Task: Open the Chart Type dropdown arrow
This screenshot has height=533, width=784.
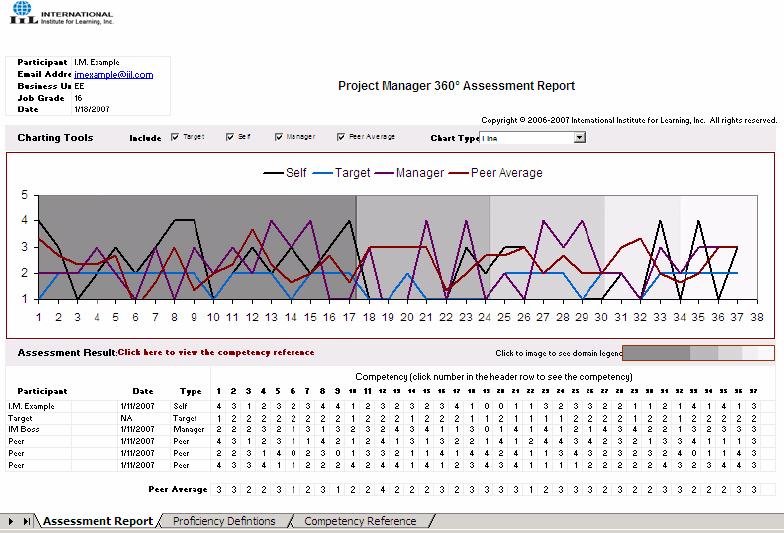Action: [580, 138]
